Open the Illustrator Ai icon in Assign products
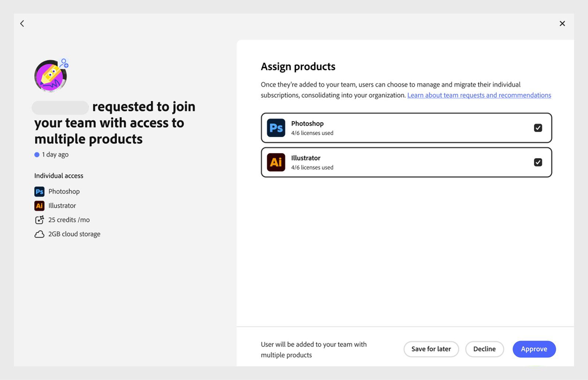 [x=276, y=162]
